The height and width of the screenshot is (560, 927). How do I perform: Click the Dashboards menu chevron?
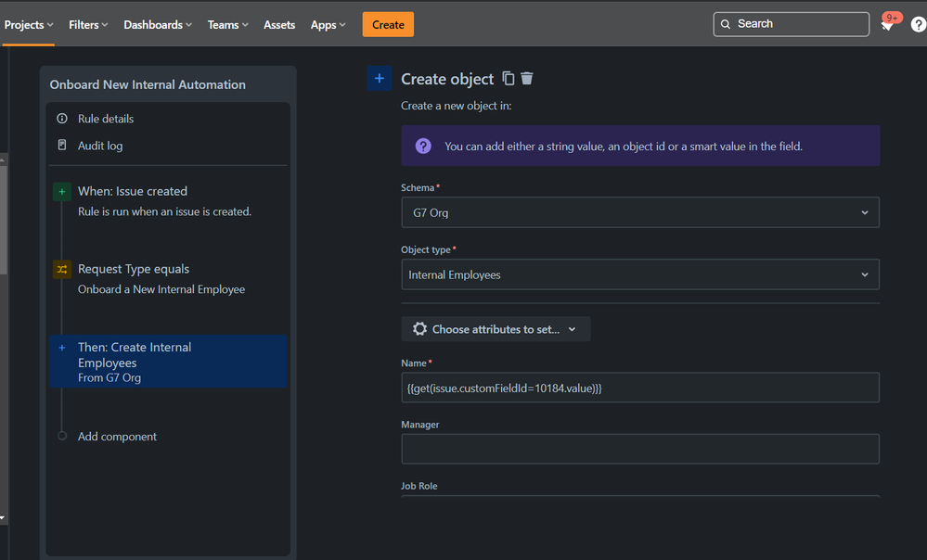click(x=188, y=25)
